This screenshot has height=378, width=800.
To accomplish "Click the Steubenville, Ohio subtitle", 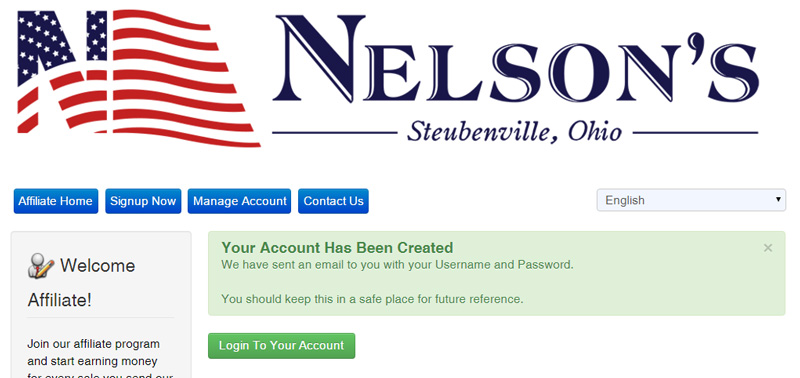I will 514,132.
